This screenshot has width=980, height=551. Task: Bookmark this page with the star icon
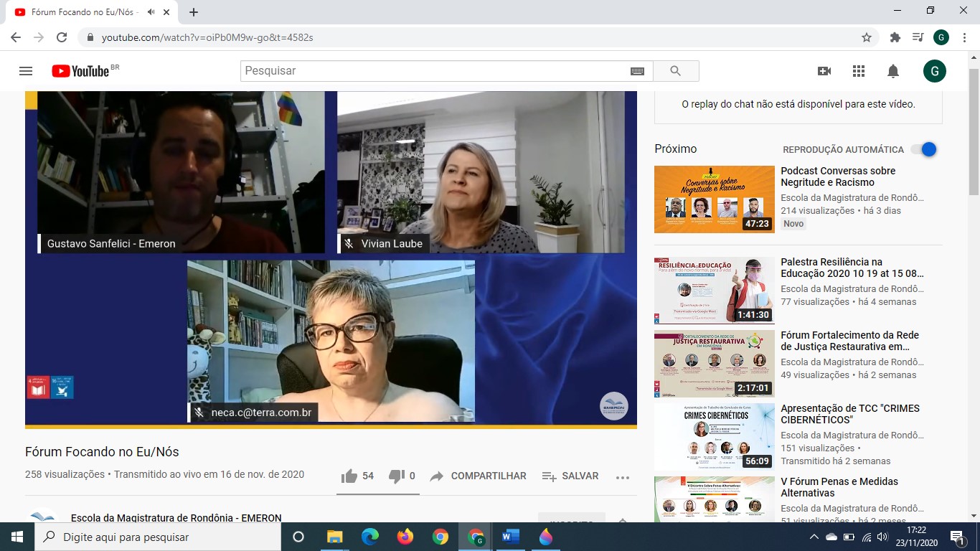(x=867, y=37)
